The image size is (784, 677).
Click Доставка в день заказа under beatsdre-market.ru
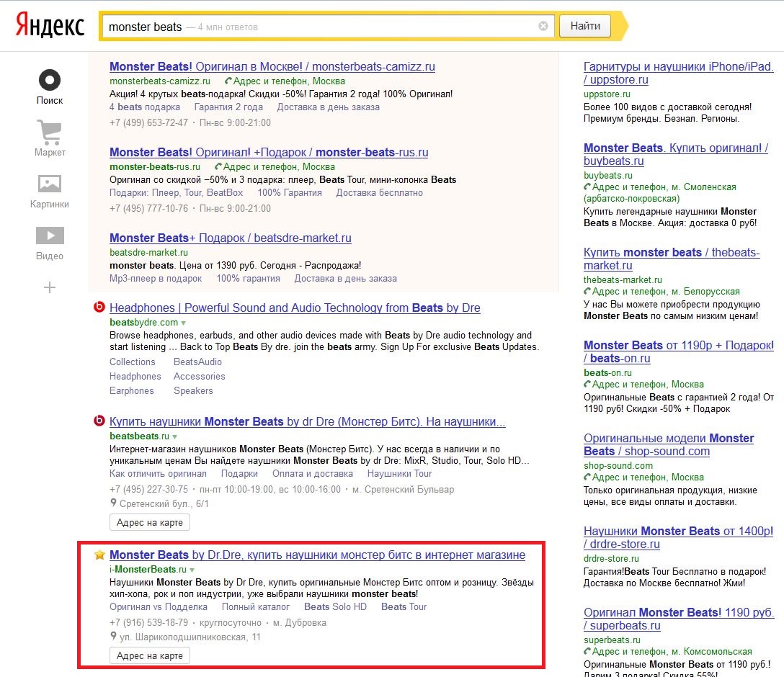[x=345, y=279]
